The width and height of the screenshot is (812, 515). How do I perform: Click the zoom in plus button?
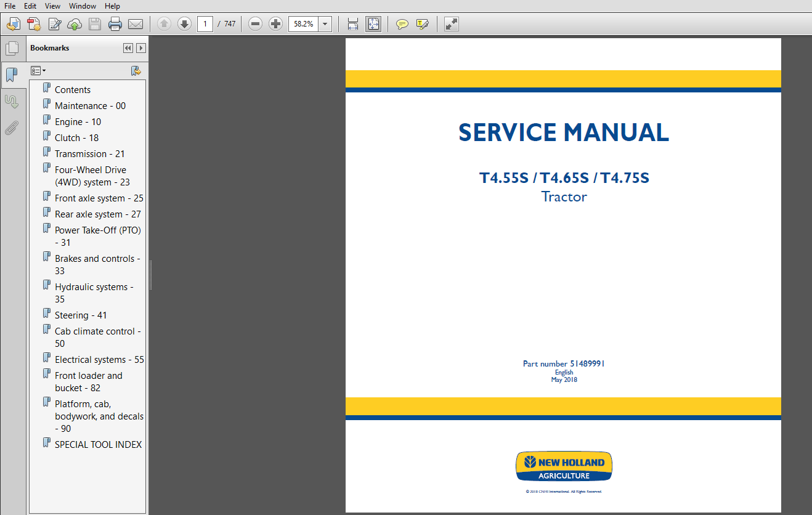tap(276, 24)
